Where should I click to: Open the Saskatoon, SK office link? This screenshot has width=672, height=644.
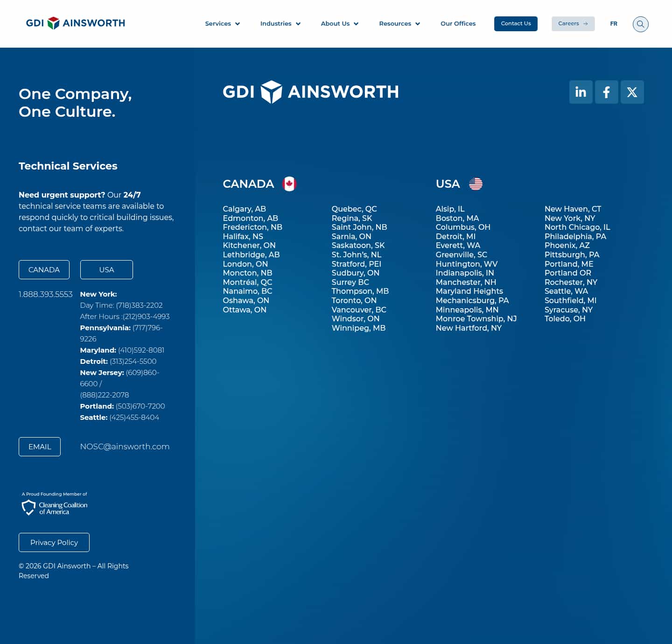358,245
